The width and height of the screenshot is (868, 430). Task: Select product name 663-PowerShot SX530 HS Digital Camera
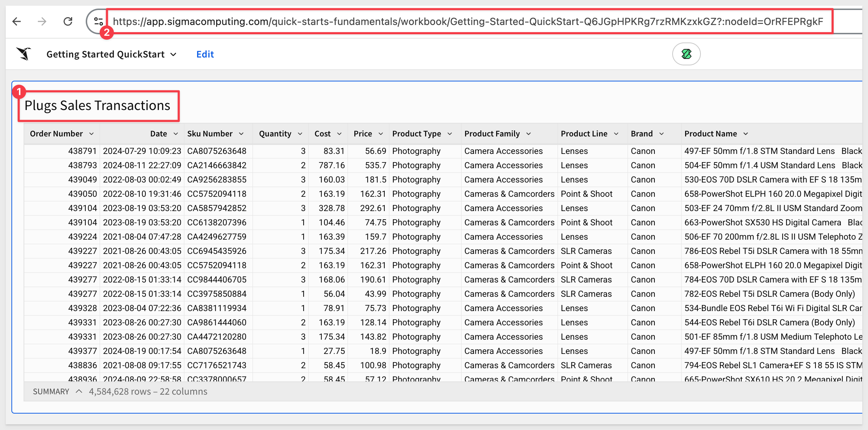[763, 222]
